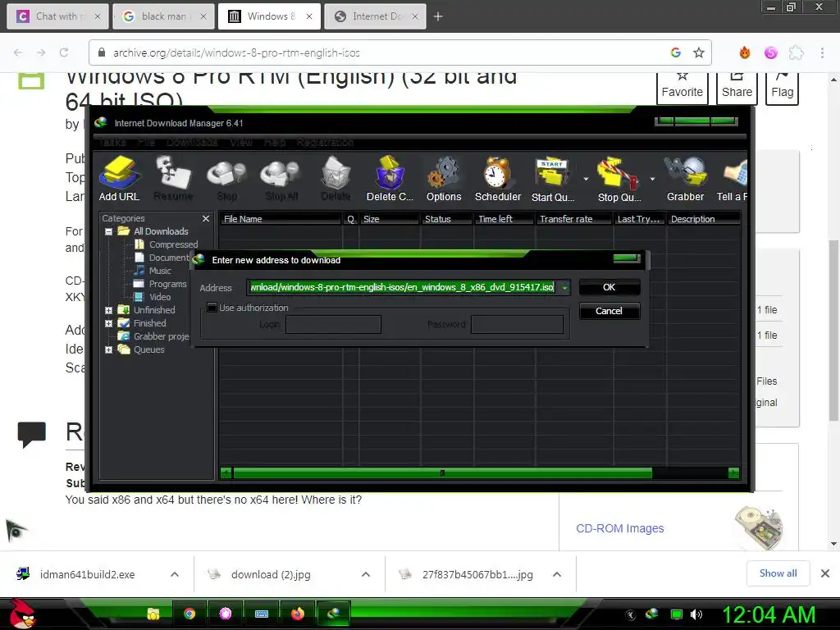840x630 pixels.
Task: Click the Start Queue icon
Action: click(x=553, y=179)
